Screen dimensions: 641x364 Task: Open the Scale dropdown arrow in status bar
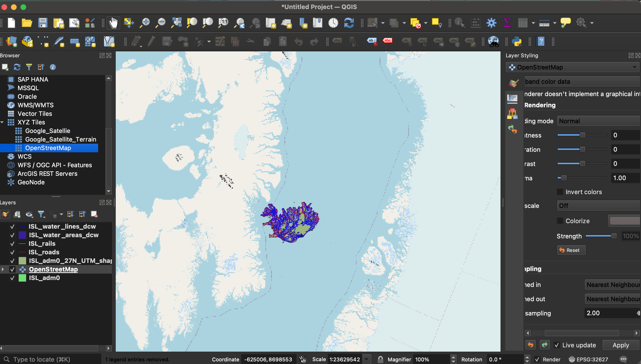click(366, 359)
